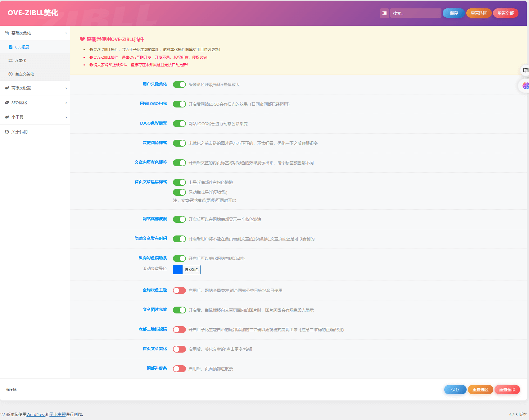This screenshot has height=420, width=529.
Task: Click the 用户头像美化 setting label
Action: point(155,84)
